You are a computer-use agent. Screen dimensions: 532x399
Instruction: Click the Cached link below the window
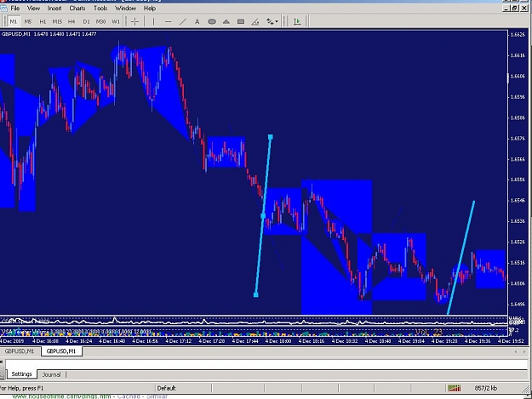coord(129,396)
